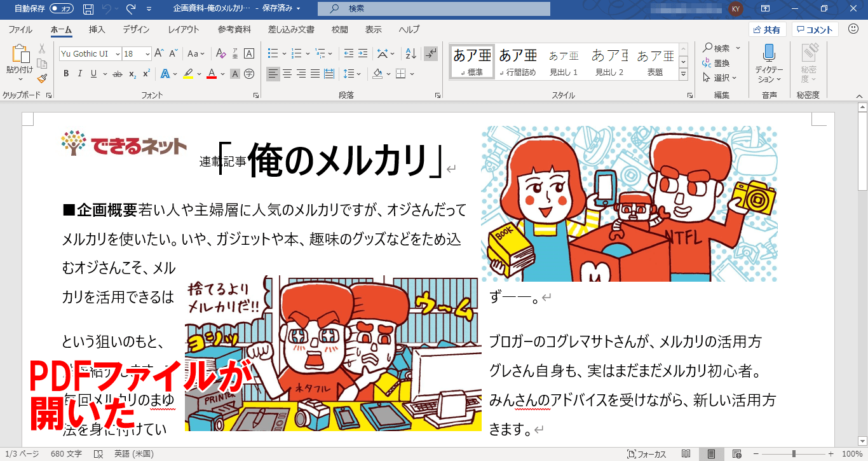Expand the Styles gallery more arrow
The image size is (868, 461).
pyautogui.click(x=684, y=74)
